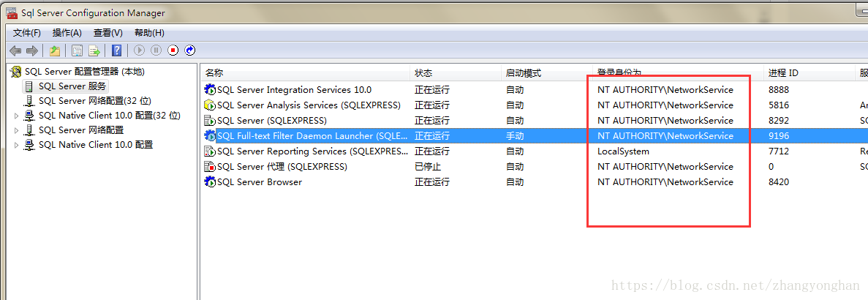Screen dimensions: 868x300
Task: Open the 操作(A) menu
Action: [67, 33]
